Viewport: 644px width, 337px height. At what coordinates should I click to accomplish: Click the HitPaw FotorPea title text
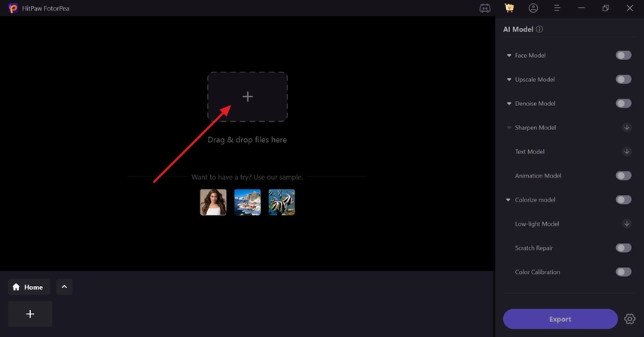coord(46,8)
